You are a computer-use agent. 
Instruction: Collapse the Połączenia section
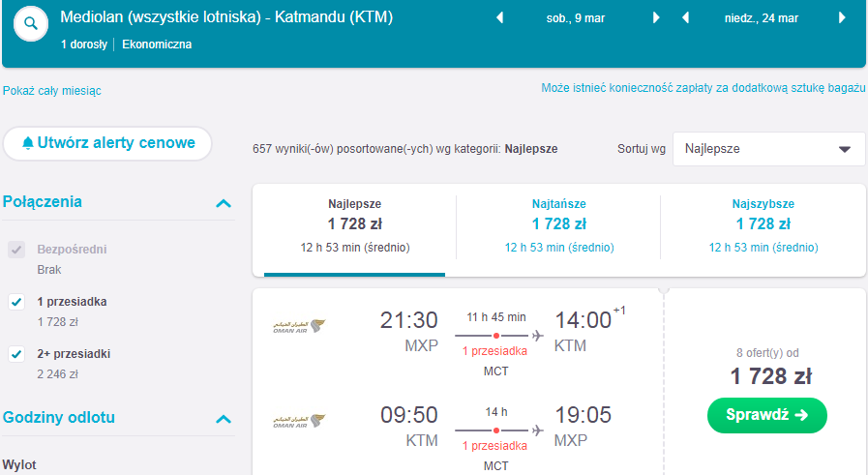click(224, 203)
